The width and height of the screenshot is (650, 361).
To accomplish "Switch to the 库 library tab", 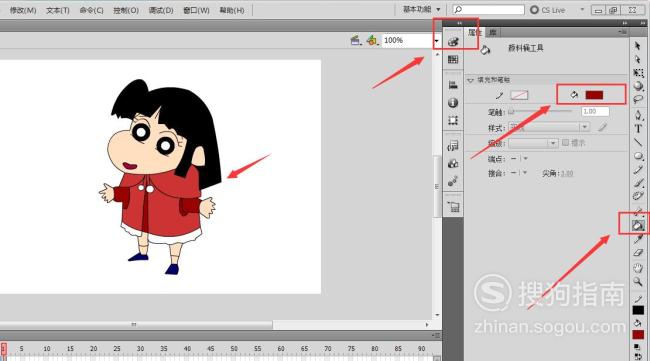I will click(x=492, y=32).
